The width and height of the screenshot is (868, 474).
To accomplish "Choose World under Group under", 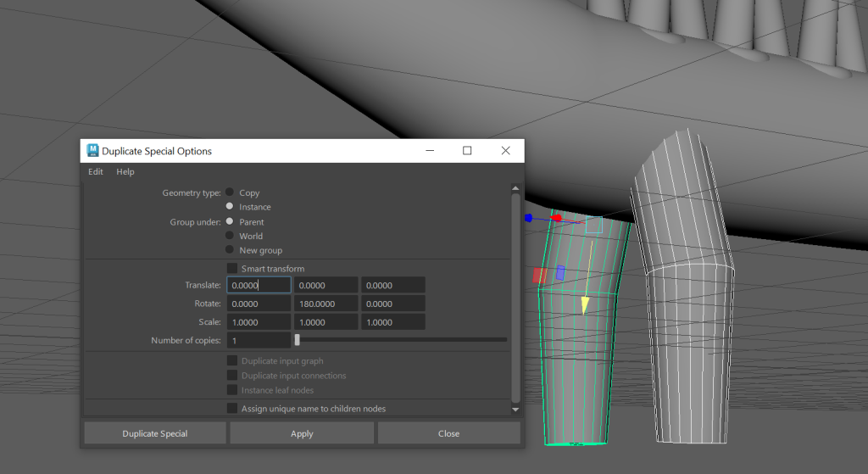I will 230,236.
